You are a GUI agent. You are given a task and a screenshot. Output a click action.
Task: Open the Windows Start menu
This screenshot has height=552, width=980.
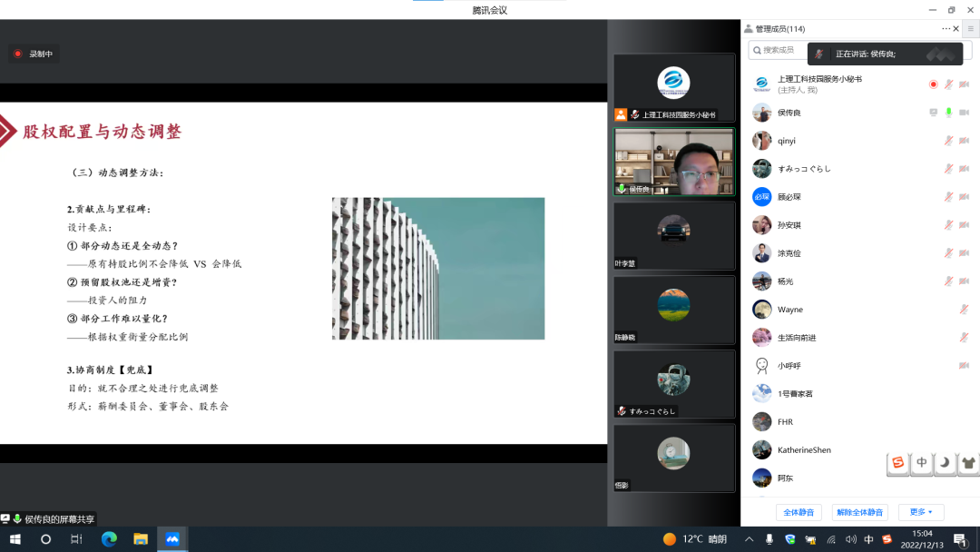[15, 539]
